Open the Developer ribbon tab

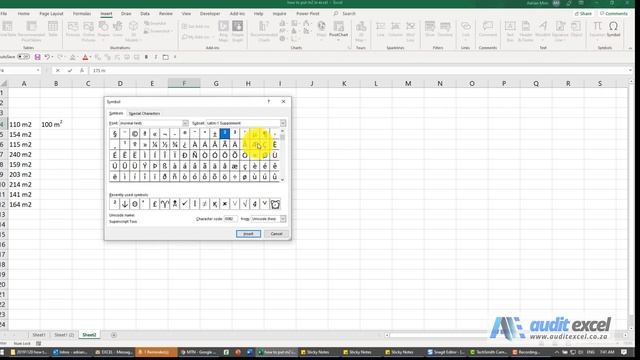click(210, 13)
